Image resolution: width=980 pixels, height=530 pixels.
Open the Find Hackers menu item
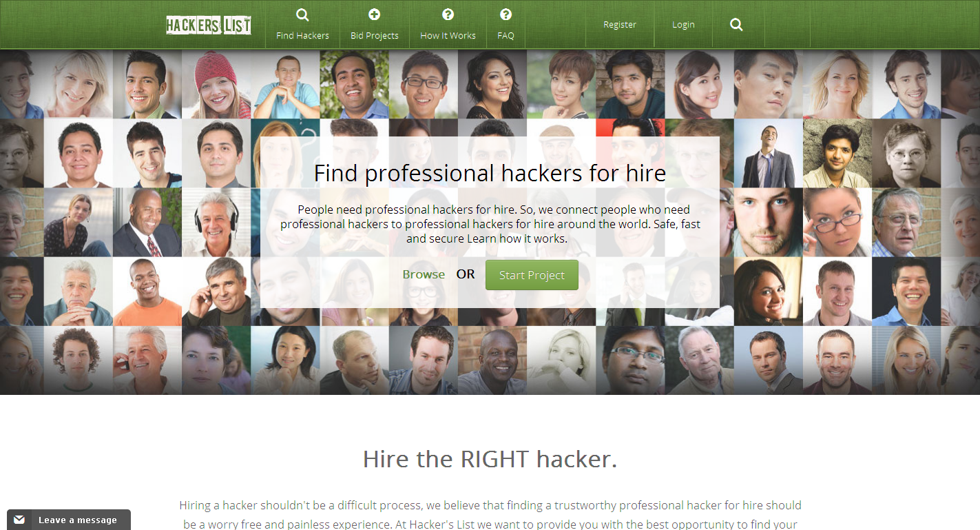click(302, 36)
